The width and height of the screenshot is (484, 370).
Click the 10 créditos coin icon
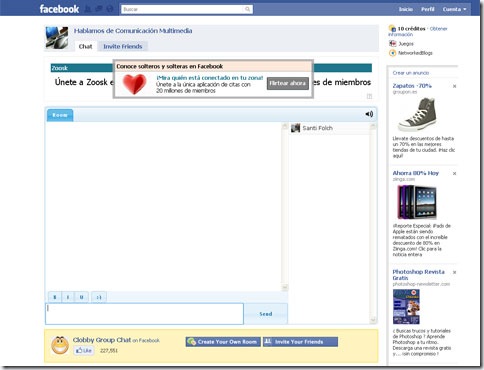(392, 29)
